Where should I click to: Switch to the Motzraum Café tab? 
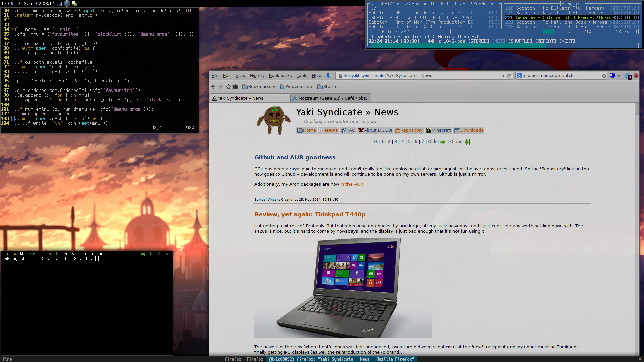[331, 98]
